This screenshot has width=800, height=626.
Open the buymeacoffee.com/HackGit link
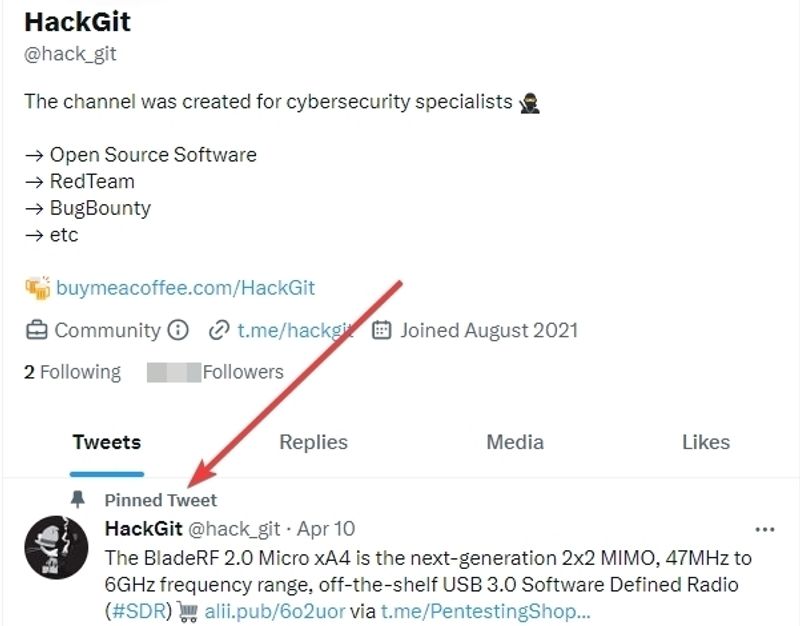point(185,288)
